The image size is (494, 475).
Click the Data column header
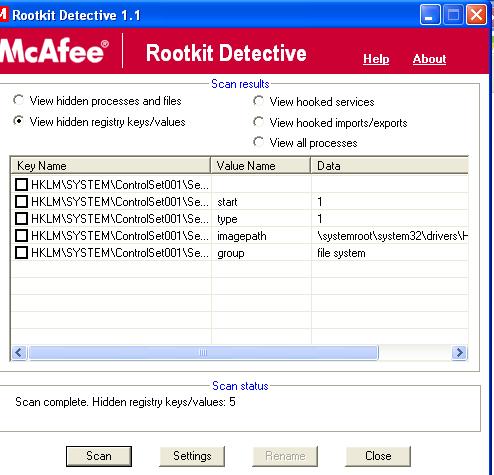click(x=389, y=165)
